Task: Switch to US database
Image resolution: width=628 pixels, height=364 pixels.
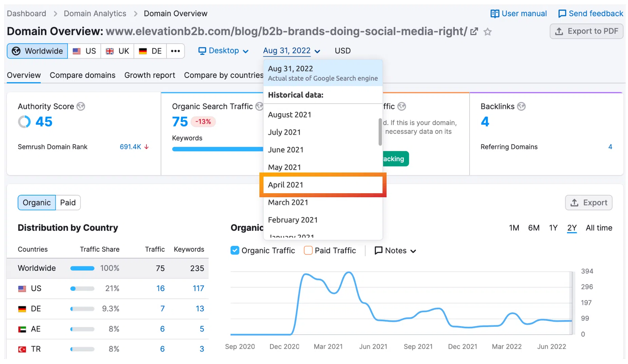Action: tap(84, 51)
